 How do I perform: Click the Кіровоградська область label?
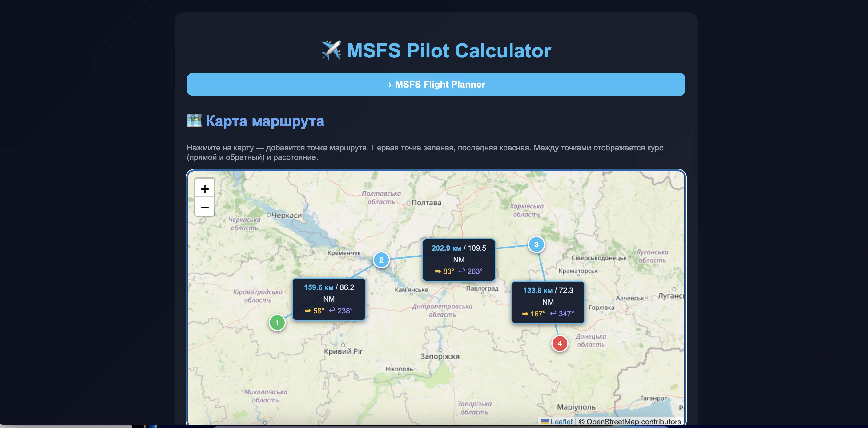coord(258,296)
